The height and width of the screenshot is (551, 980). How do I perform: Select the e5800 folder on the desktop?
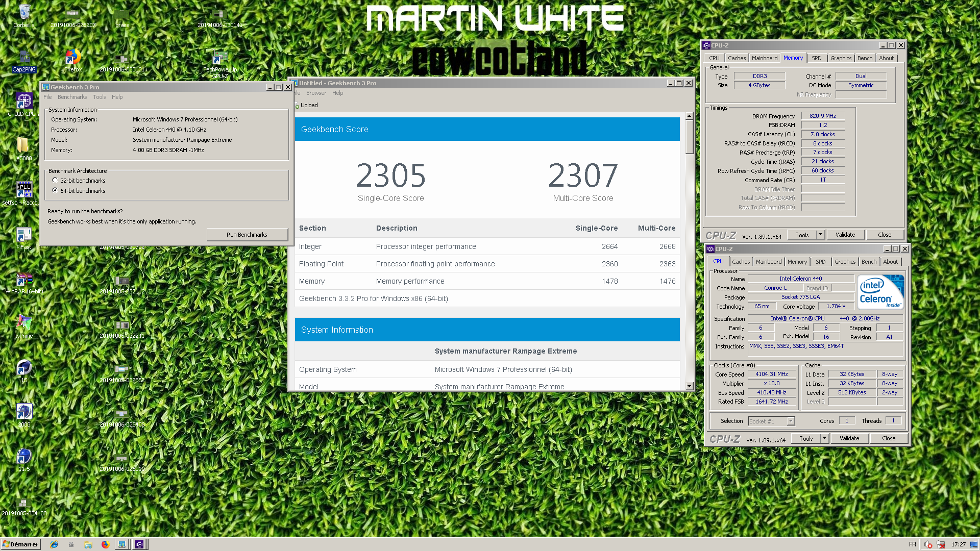pyautogui.click(x=23, y=149)
